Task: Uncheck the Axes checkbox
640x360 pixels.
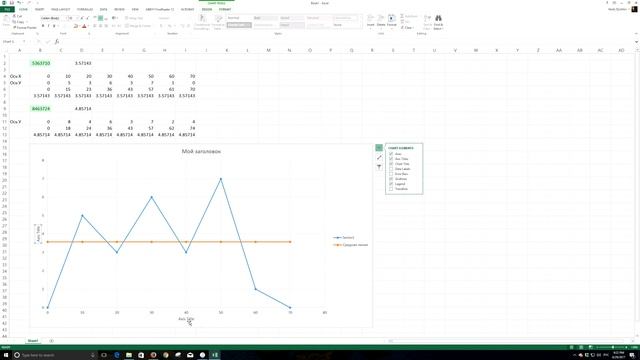Action: click(391, 154)
